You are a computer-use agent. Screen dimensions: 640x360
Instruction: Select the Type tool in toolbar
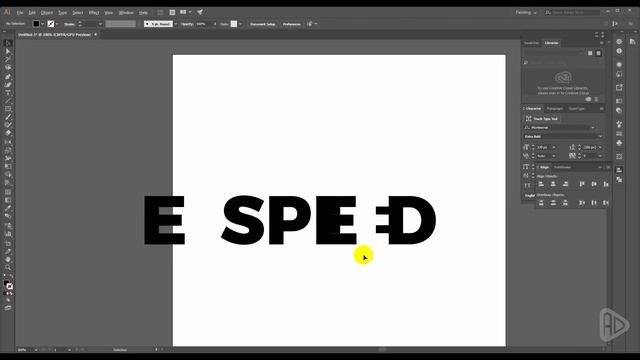(x=8, y=93)
